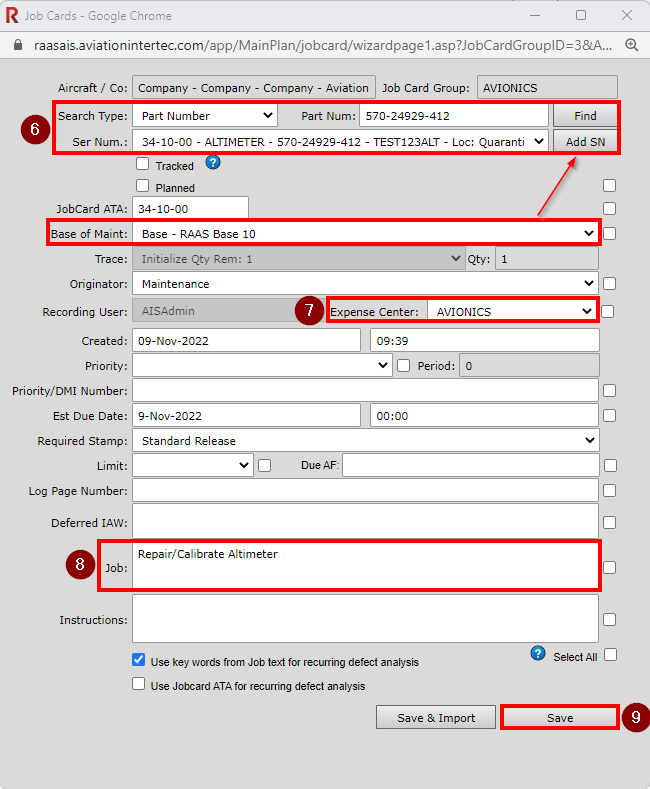Click into the Job text area

point(365,566)
